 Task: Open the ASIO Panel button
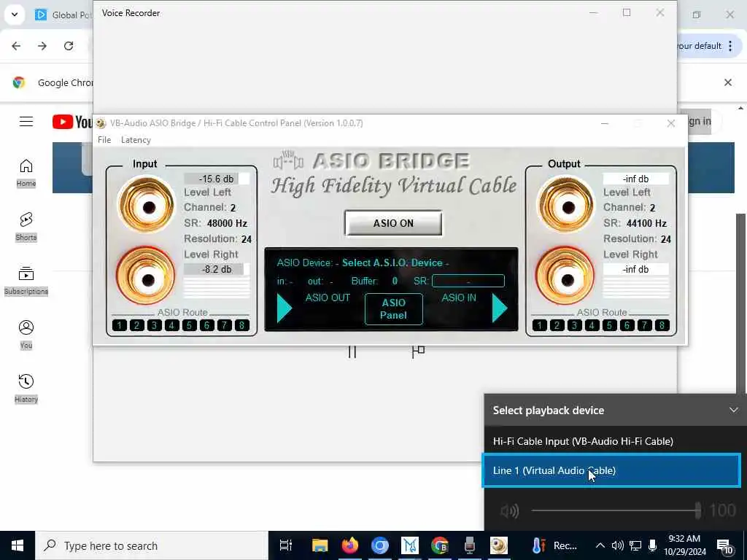coord(393,309)
